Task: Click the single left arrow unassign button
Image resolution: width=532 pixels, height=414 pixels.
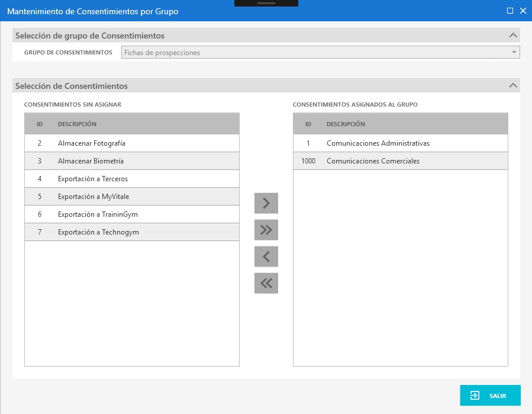Action: [x=266, y=256]
